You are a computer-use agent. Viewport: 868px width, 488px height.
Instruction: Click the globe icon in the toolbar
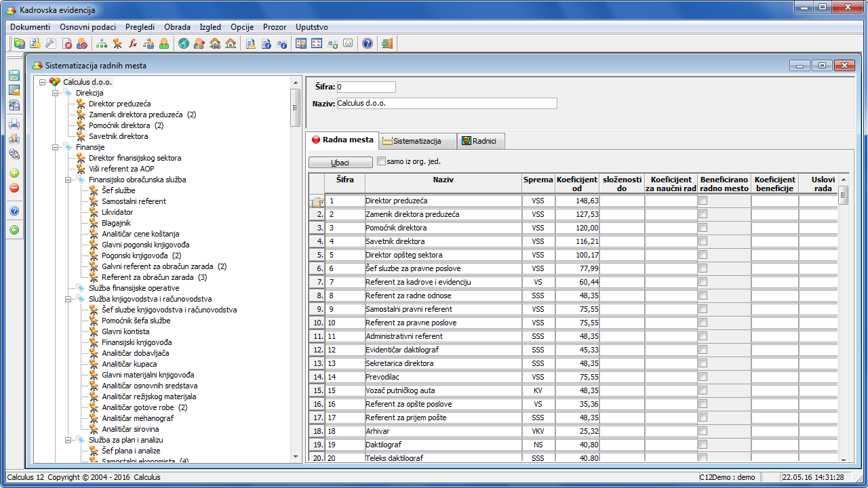(184, 44)
